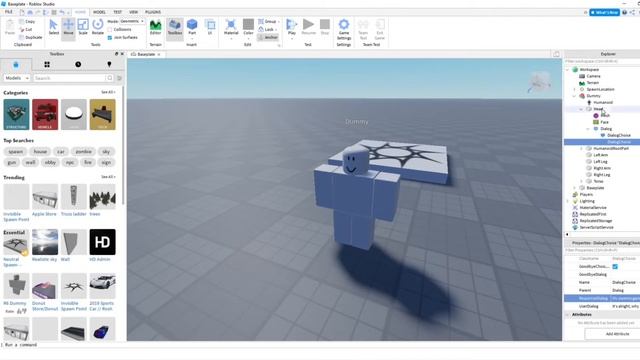Collapse the Dummy model node
Screen dimensions: 640x360
[574, 96]
